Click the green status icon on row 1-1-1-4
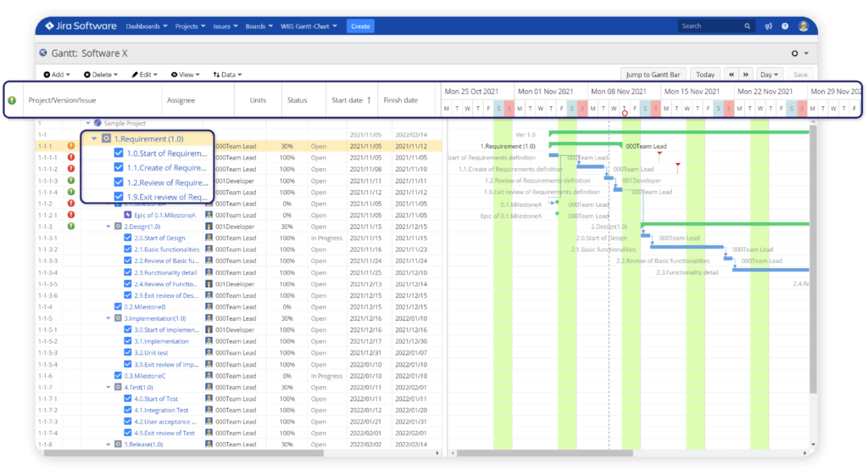The height and width of the screenshot is (476, 868). pyautogui.click(x=71, y=193)
